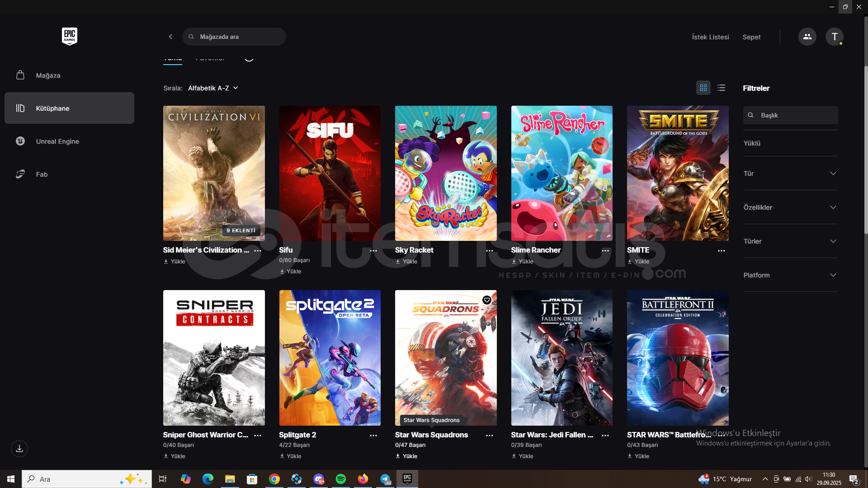Open the Civilization VI cover thumbnail
The height and width of the screenshot is (488, 868).
[214, 173]
